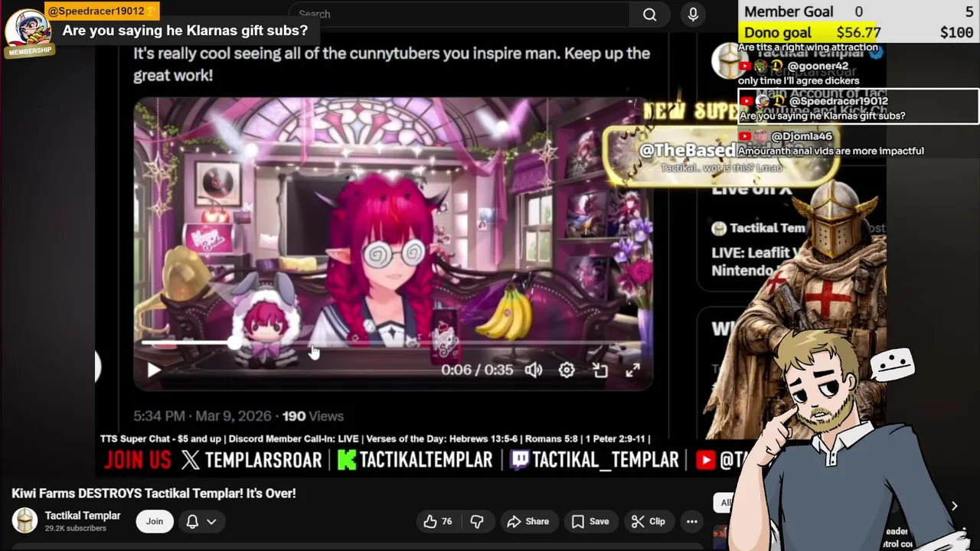Click the @Speedracer19012 username in top banner

[x=96, y=11]
